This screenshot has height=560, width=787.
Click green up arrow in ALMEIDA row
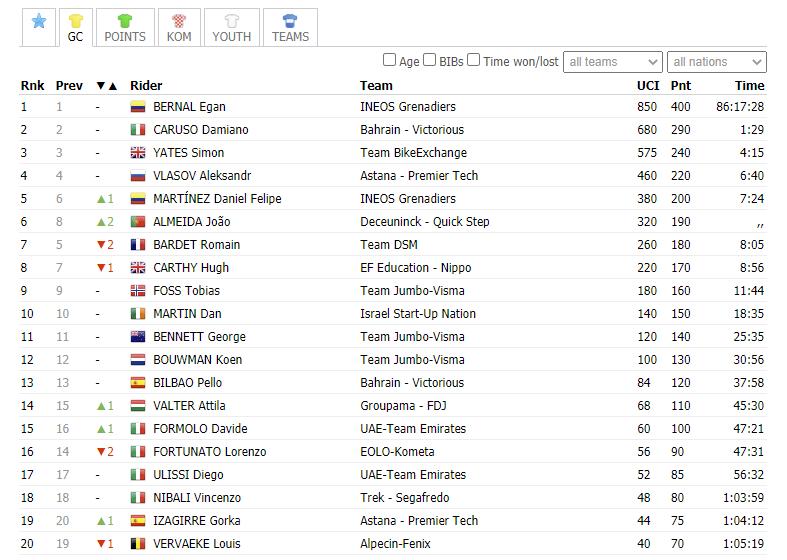click(101, 222)
